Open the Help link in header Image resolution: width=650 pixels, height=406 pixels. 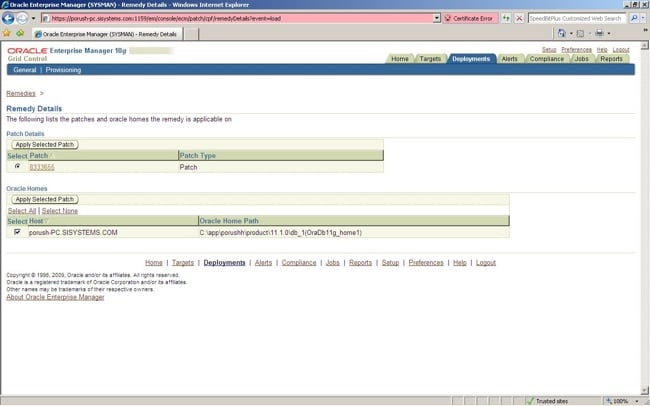[602, 50]
